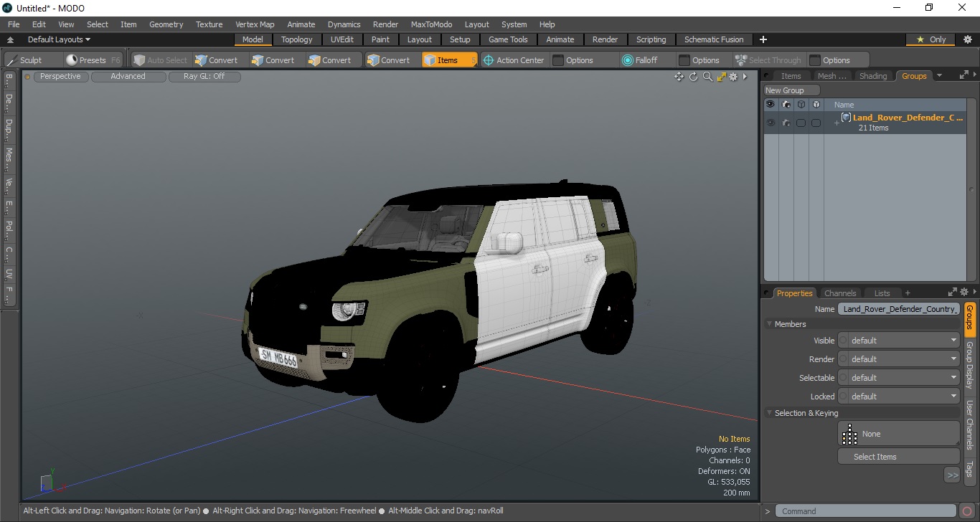Click the group icon beside Land_Rover_Defender_C
Viewport: 980px width, 522px height.
pos(847,118)
